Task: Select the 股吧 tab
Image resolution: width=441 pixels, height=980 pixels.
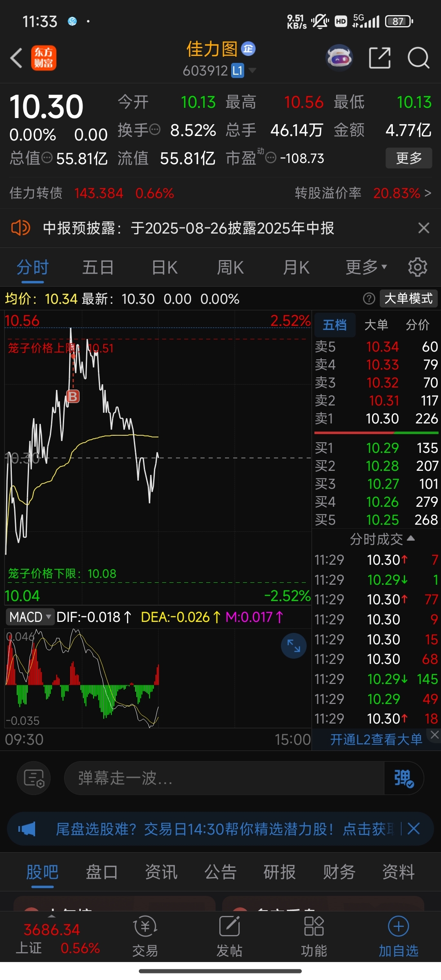Action: 42,872
